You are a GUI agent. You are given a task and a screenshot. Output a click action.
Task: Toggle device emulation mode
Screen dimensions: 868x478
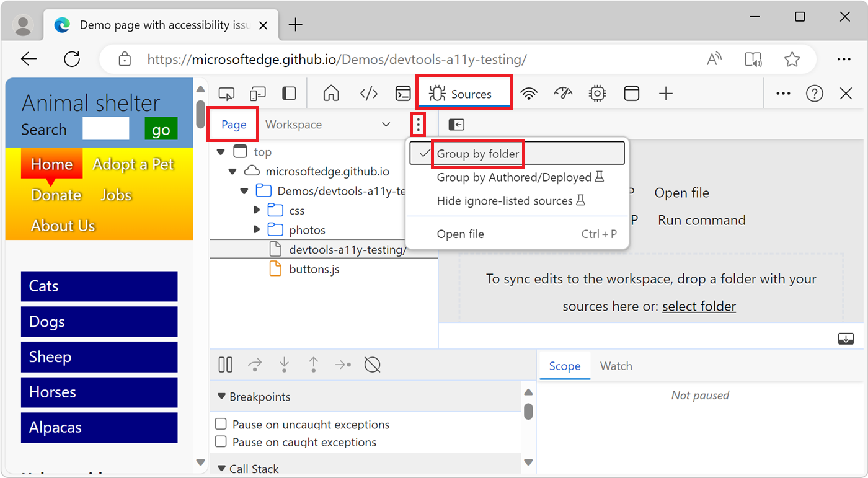click(257, 93)
